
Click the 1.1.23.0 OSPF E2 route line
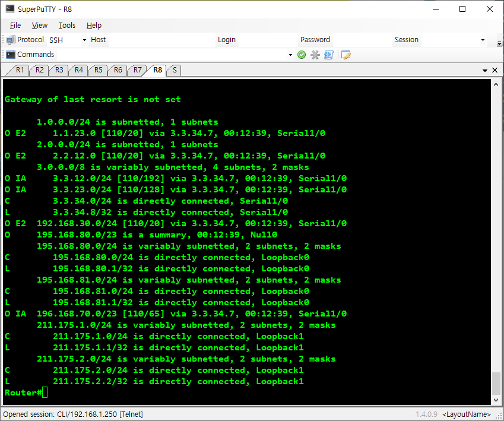165,133
